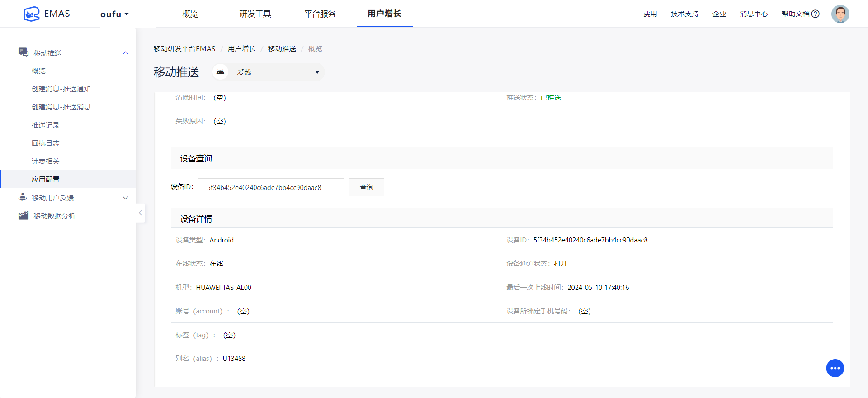This screenshot has width=868, height=398.
Task: Click the 移动推送 page title
Action: click(176, 72)
